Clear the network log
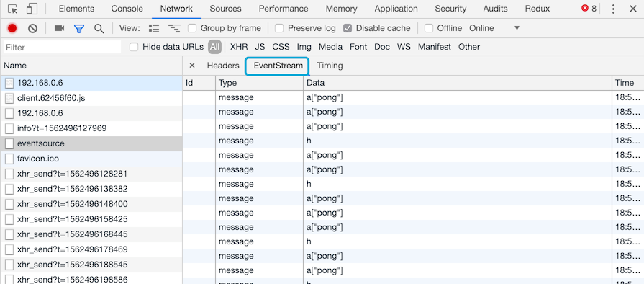 point(33,28)
